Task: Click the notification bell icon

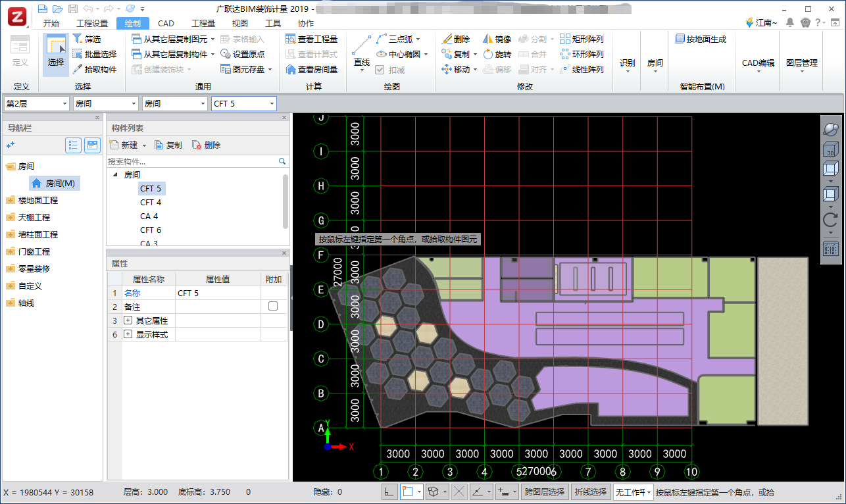Action: point(791,22)
